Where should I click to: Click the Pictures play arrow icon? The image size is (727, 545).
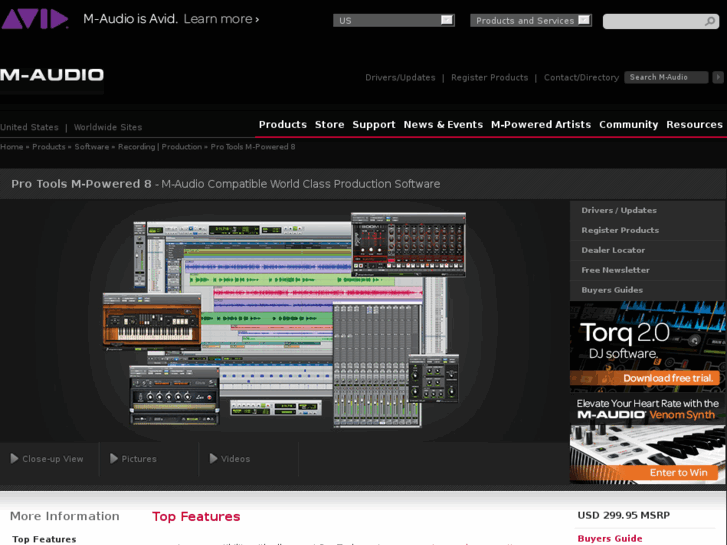114,459
